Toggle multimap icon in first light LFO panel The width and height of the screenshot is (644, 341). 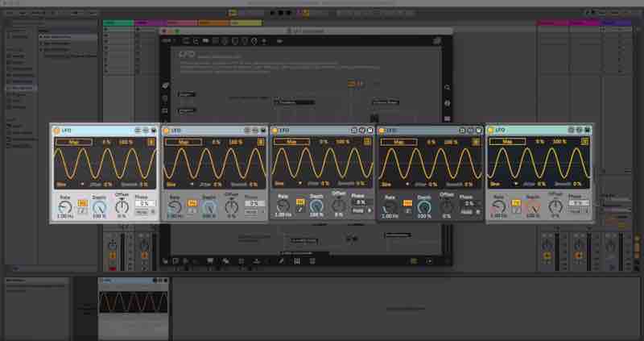pyautogui.click(x=151, y=142)
